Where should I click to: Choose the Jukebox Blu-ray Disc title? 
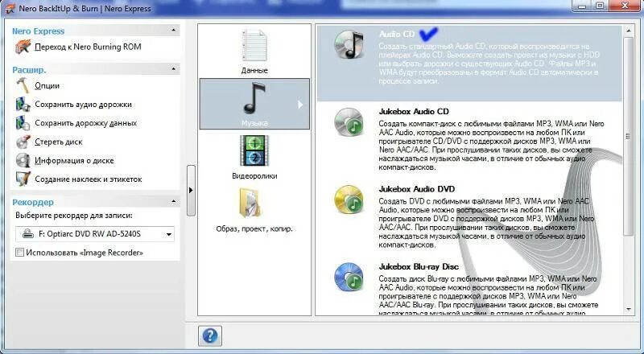click(x=419, y=266)
